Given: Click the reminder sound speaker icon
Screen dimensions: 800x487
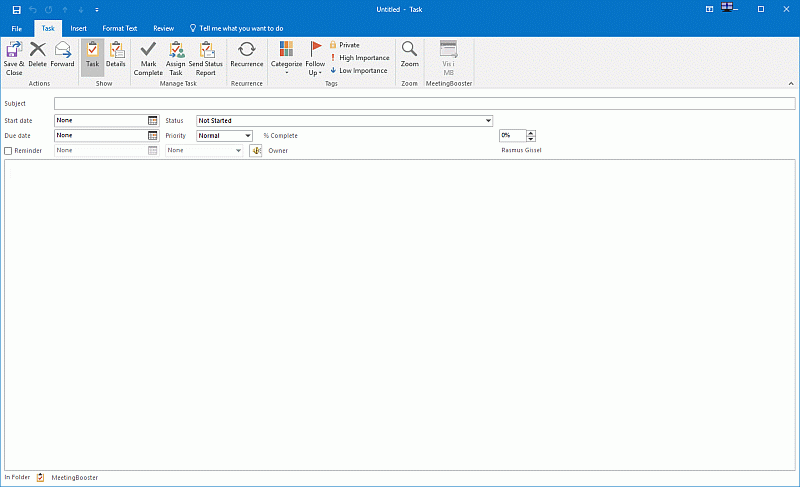Looking at the screenshot, I should pos(256,150).
